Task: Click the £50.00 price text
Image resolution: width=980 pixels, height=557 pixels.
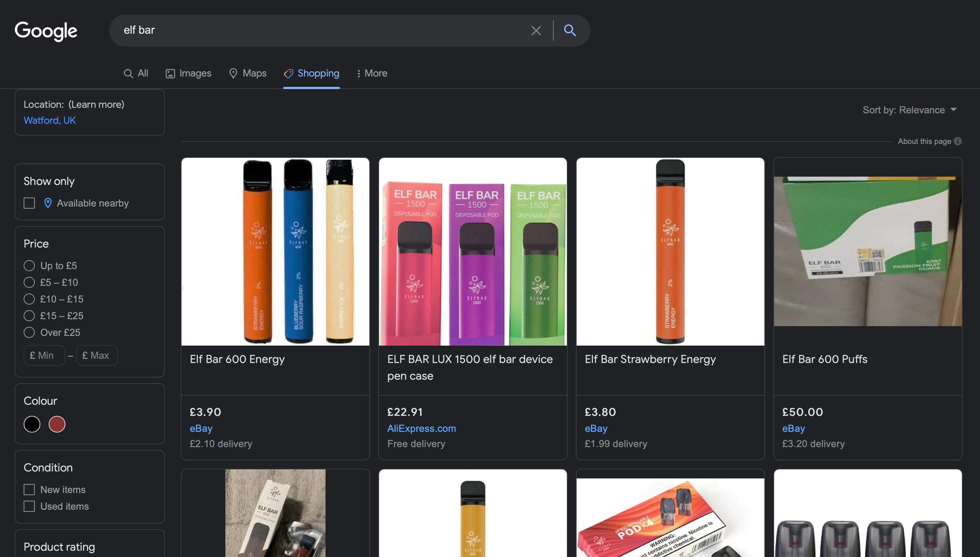Action: pyautogui.click(x=803, y=412)
